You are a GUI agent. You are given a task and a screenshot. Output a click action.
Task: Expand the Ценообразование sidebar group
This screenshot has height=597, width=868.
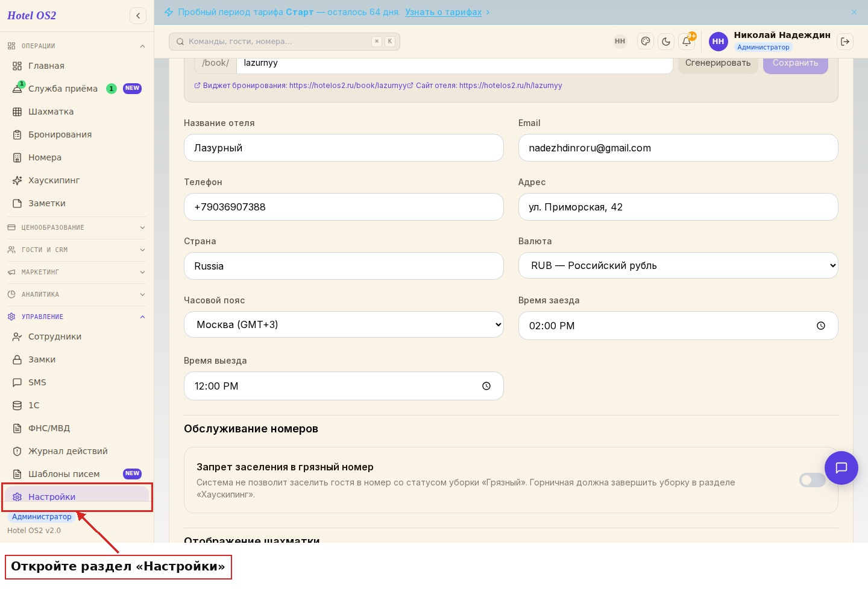click(x=77, y=227)
